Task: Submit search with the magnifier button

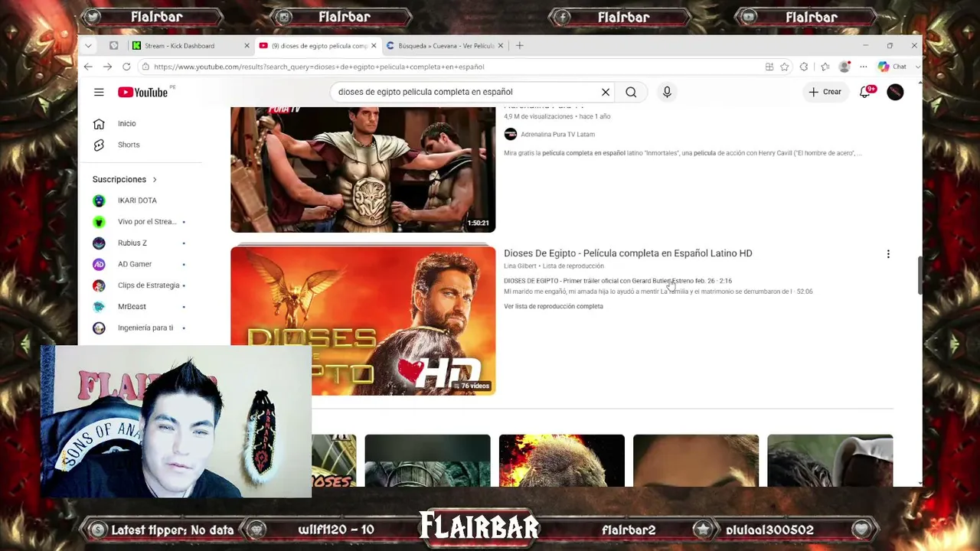Action: point(631,92)
